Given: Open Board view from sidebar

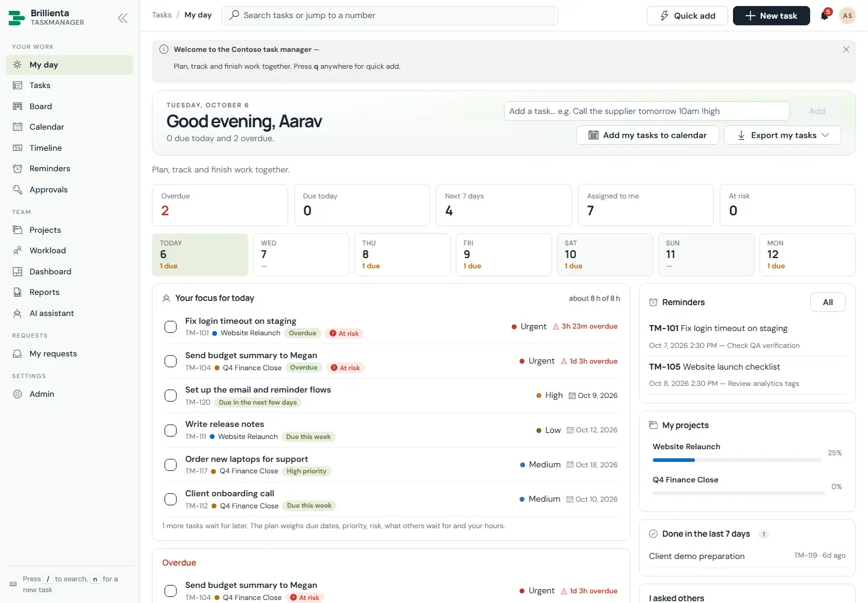Looking at the screenshot, I should click(x=69, y=106).
